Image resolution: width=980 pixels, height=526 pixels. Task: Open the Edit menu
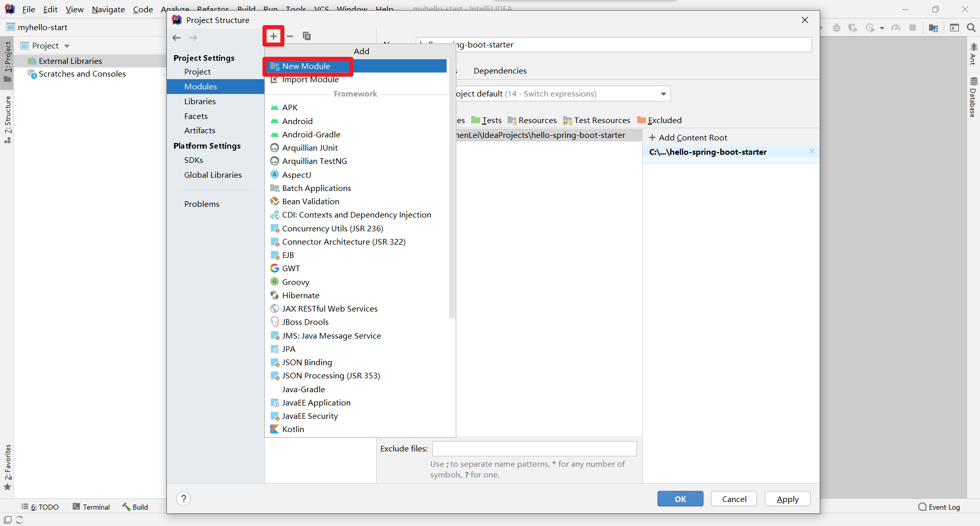pyautogui.click(x=51, y=9)
